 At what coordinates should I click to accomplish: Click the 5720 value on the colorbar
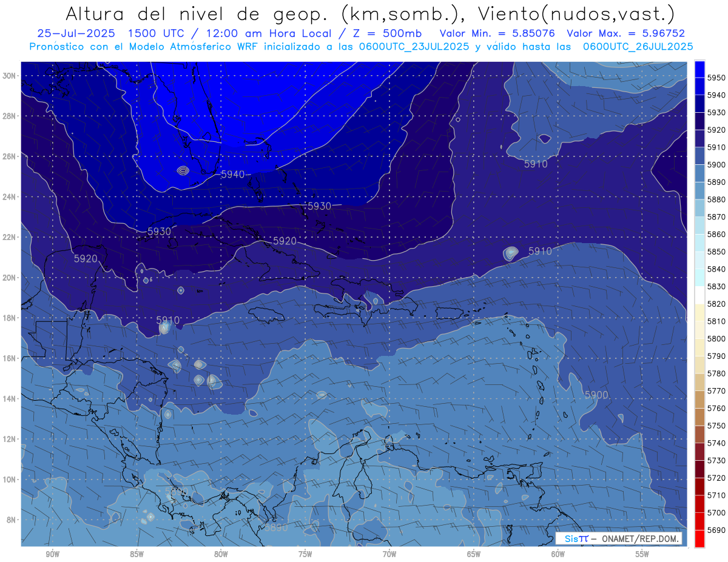coord(716,478)
